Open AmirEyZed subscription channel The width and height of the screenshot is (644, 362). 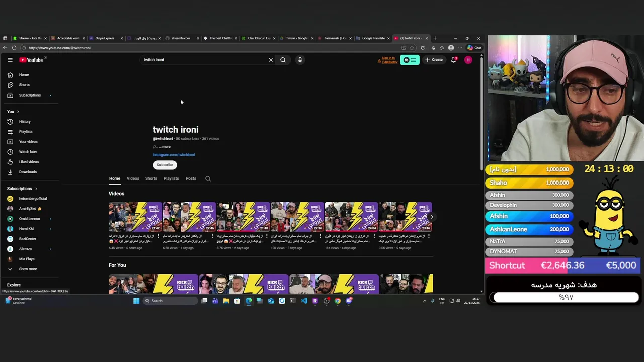[x=30, y=209]
